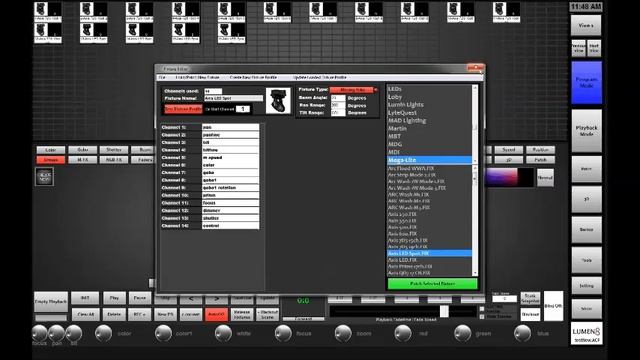Viewport: 640px width, 360px height.
Task: Toggle the upper checkbox near Blind Off
Action: pyautogui.click(x=482, y=309)
